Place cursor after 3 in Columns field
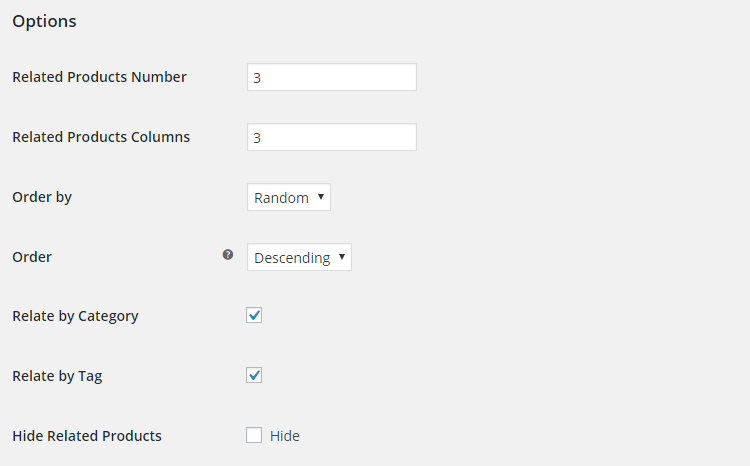 click(262, 138)
